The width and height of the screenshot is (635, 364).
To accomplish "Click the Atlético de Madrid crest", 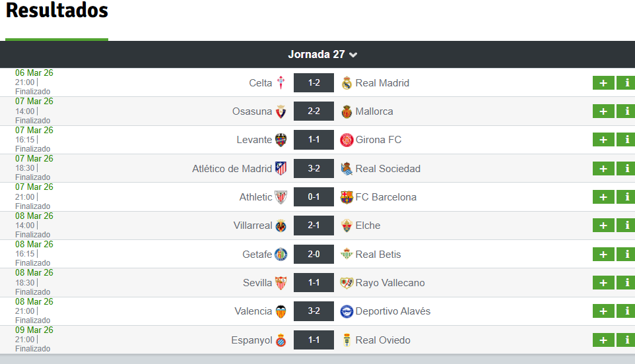I will [x=281, y=168].
